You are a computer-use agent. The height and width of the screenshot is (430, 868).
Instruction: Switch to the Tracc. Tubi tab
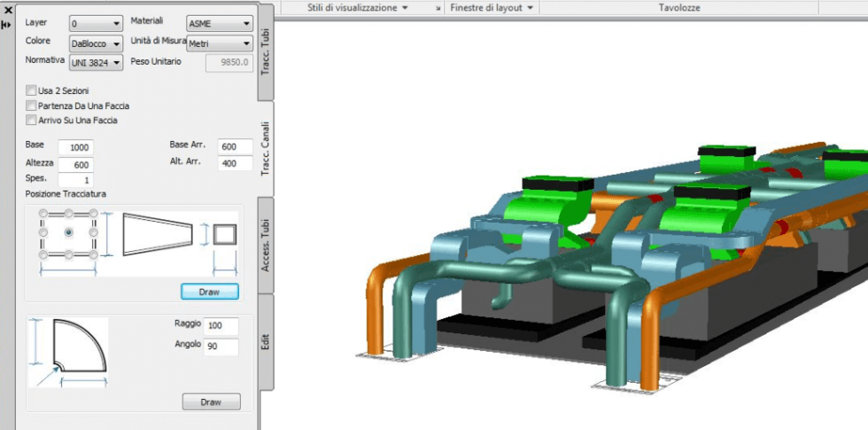click(265, 51)
